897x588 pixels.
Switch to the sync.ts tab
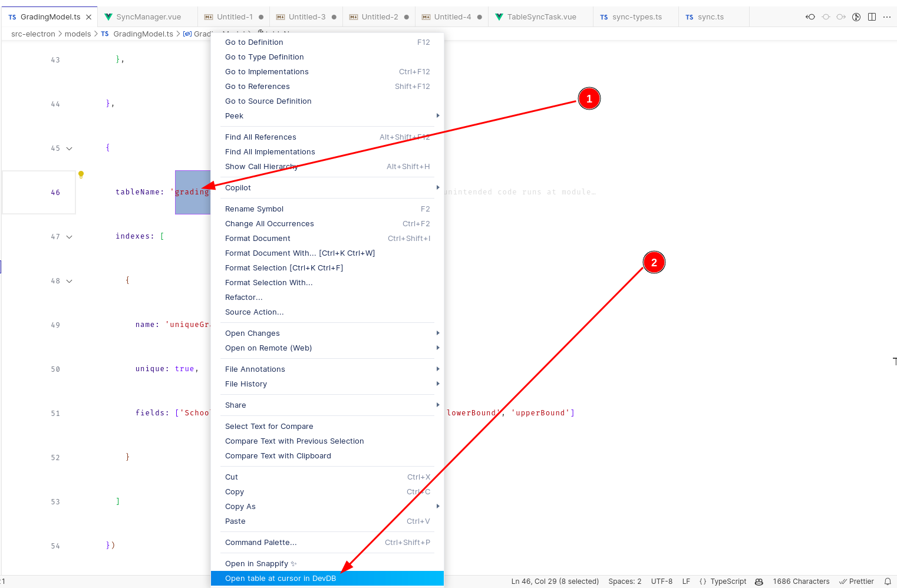pos(714,17)
